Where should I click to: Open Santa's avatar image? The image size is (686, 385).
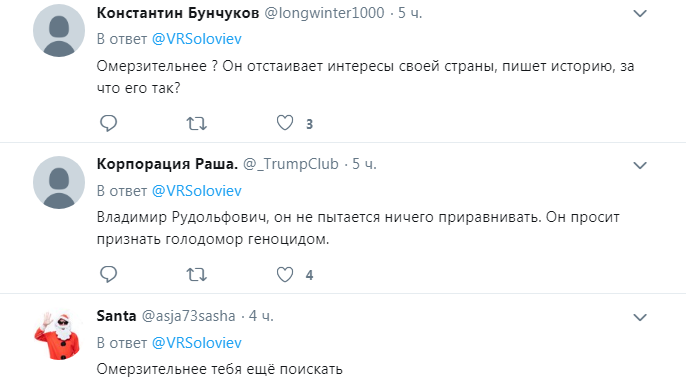[x=58, y=336]
